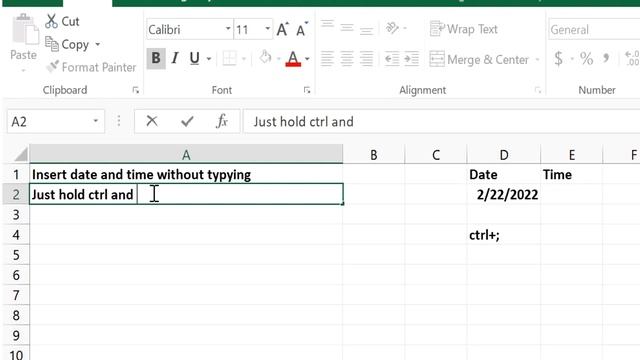Cancel the entry with the X icon
Viewport: 640px width, 360px height.
tap(152, 121)
